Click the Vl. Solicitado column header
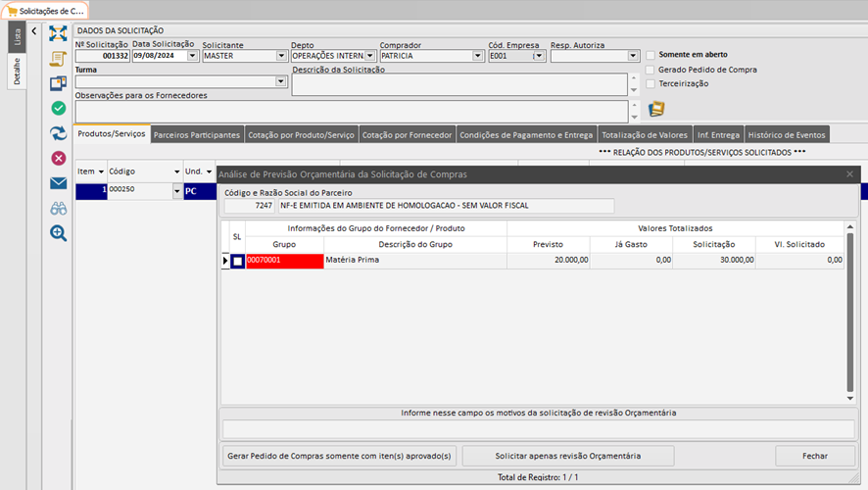 click(x=799, y=244)
